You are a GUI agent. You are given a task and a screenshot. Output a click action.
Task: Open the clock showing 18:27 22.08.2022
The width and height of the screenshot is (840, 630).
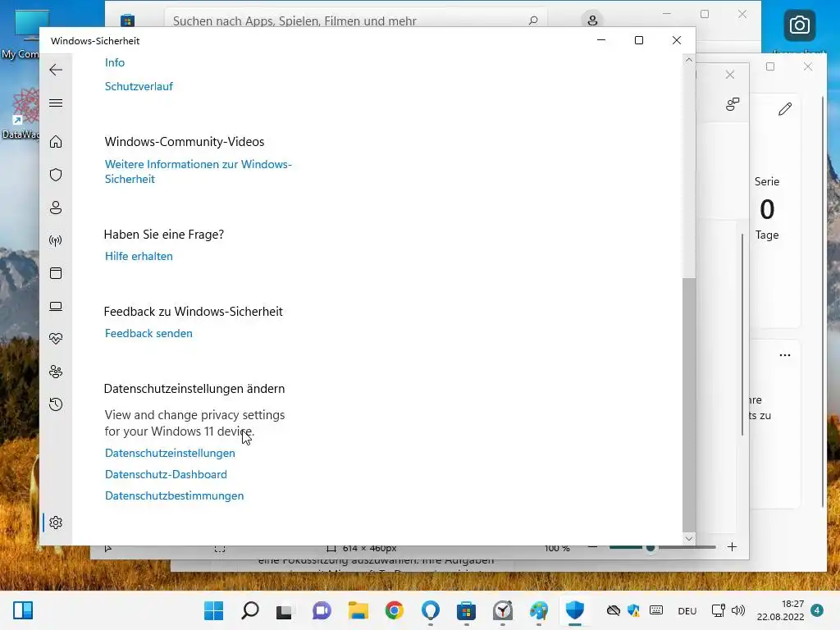click(781, 610)
